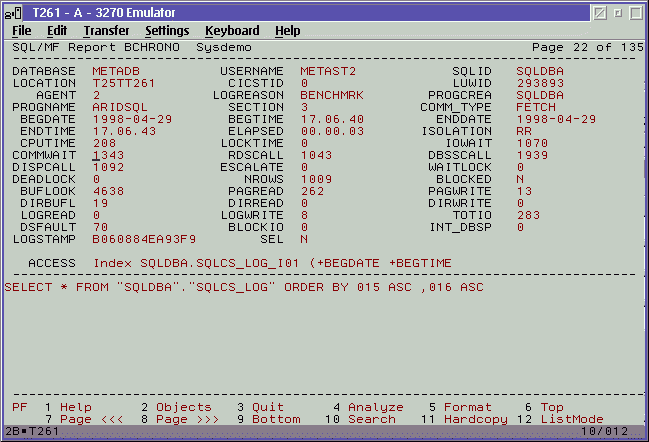The image size is (649, 442).
Task: Open the Settings menu
Action: tap(167, 31)
